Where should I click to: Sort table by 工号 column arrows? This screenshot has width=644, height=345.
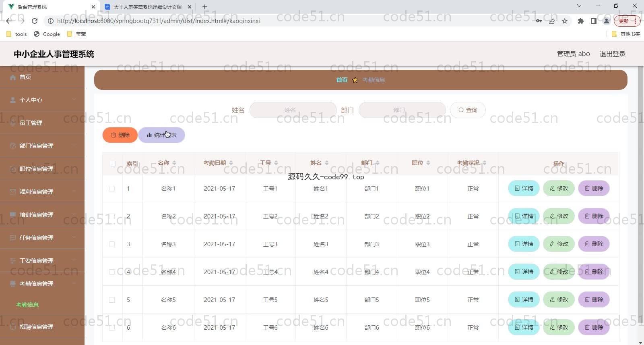pos(276,163)
